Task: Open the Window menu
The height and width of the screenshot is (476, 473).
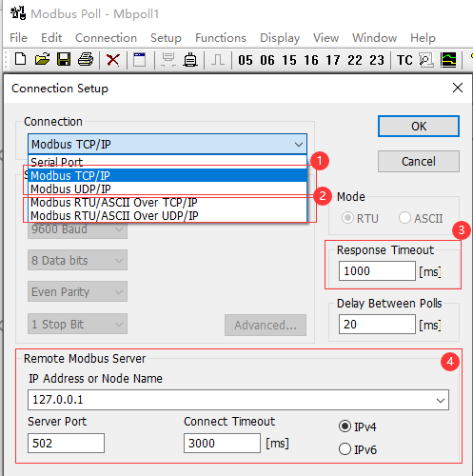Action: [374, 38]
